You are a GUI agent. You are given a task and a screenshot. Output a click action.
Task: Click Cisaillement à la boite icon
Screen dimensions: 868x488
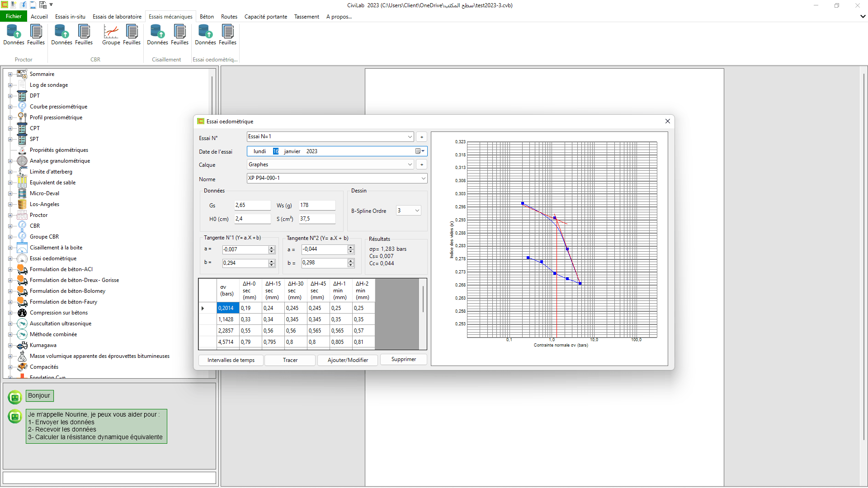pos(22,248)
